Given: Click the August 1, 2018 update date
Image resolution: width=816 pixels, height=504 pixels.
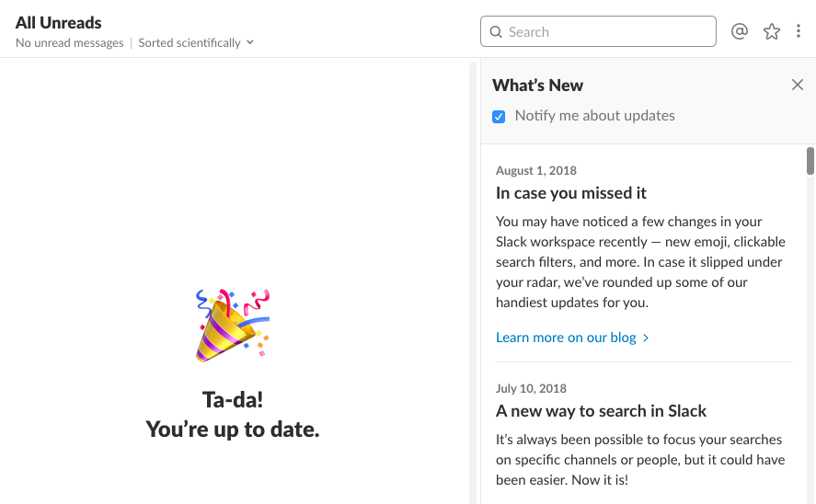Looking at the screenshot, I should 536,170.
